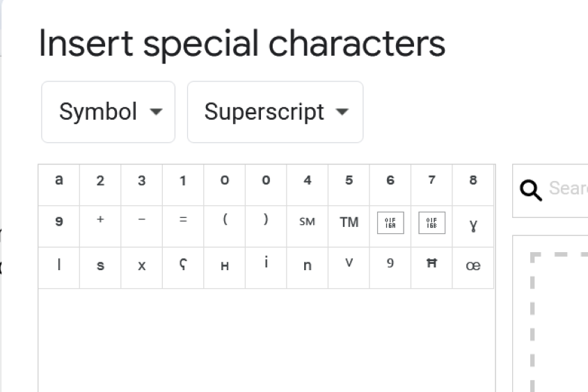The image size is (588, 392).
Task: Insert the superscript letter x
Action: pos(141,267)
